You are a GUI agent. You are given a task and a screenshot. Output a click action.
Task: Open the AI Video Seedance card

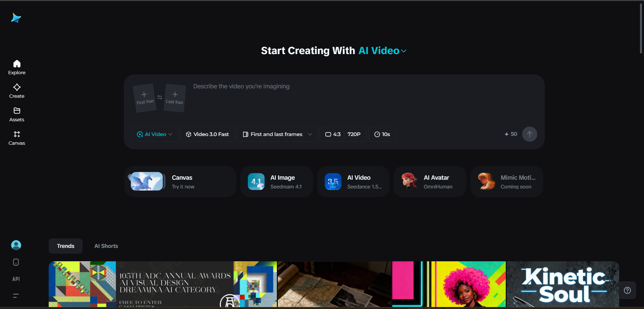point(353,182)
